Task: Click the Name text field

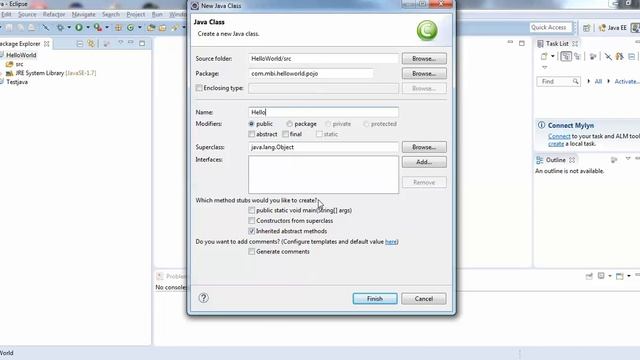Action: pos(323,112)
